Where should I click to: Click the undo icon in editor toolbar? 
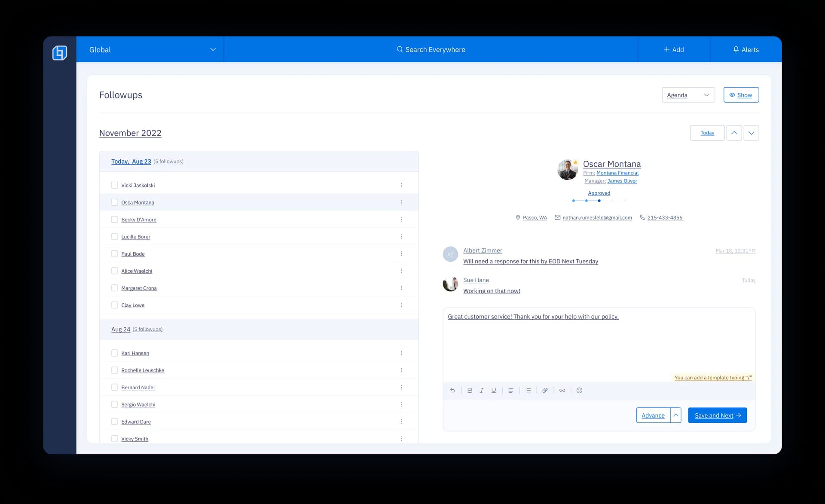[x=452, y=390]
